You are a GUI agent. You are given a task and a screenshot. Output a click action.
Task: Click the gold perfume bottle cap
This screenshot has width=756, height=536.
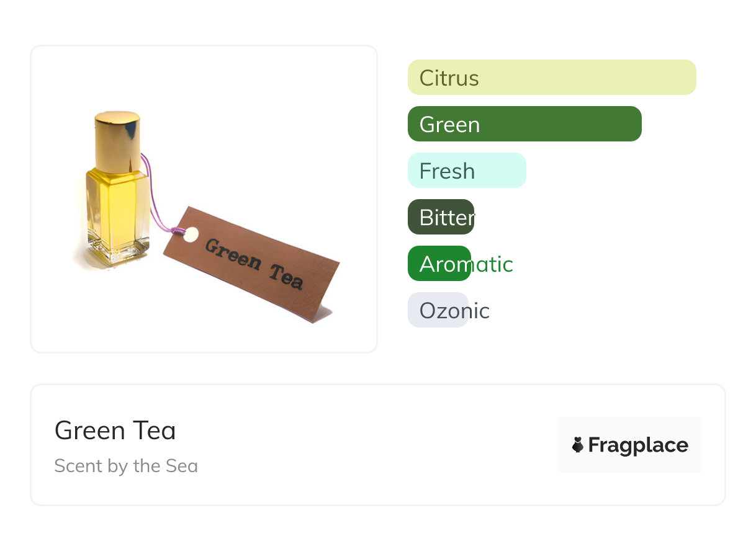117,140
